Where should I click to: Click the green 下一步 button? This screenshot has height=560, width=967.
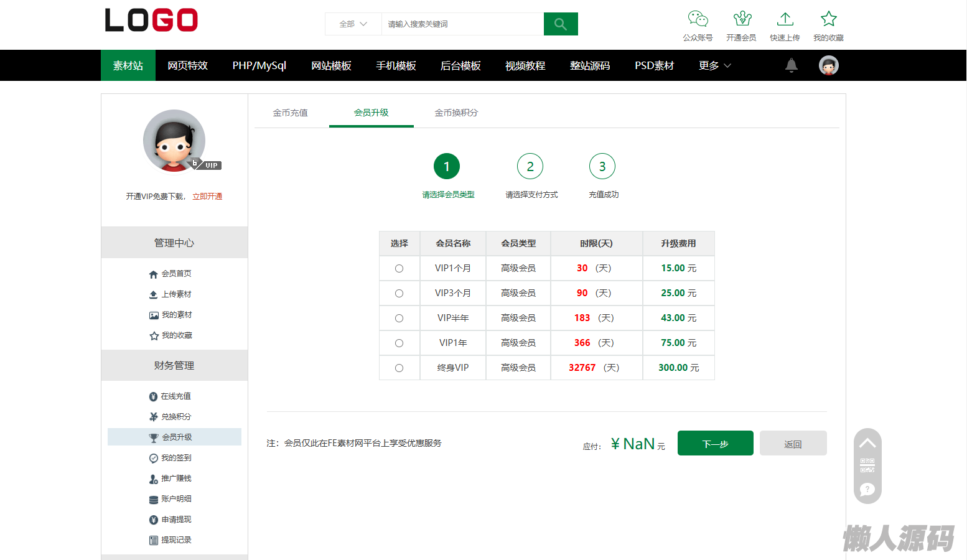click(715, 443)
